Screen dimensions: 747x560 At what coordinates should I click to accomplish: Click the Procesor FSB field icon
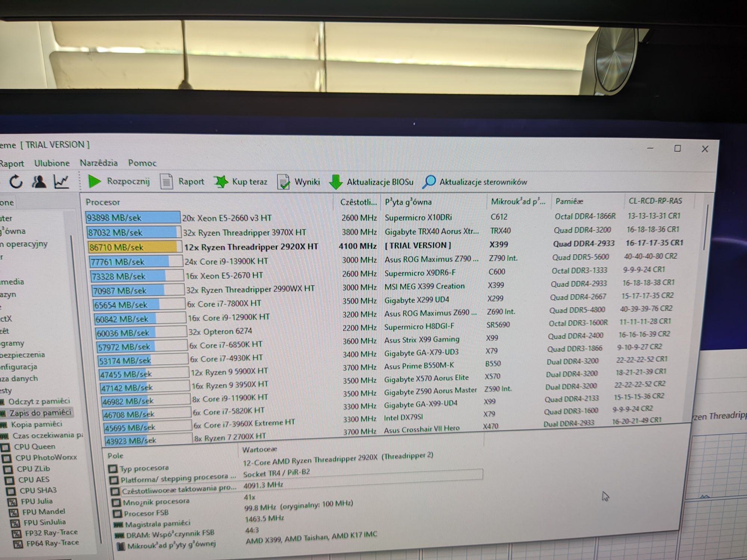(118, 514)
